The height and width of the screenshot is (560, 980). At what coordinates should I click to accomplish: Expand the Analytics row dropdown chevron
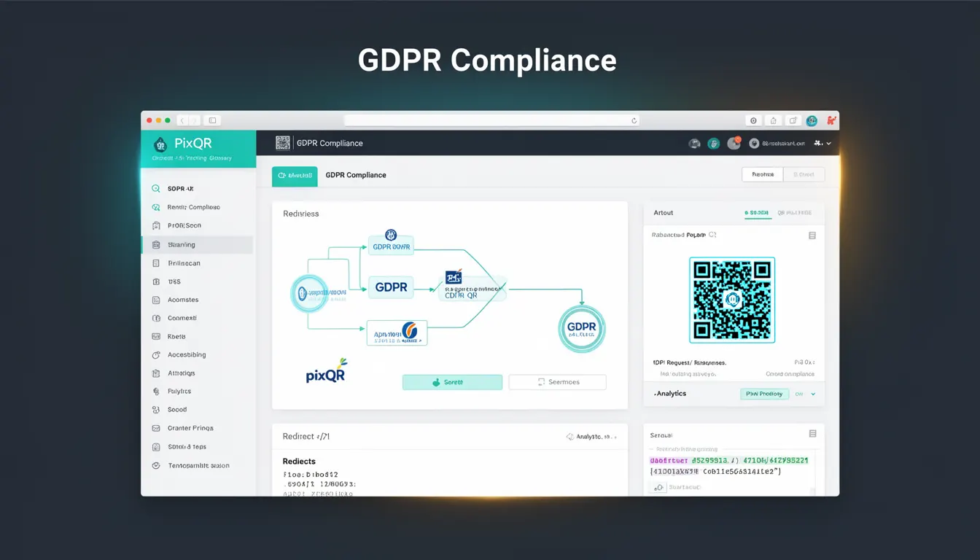(x=813, y=394)
